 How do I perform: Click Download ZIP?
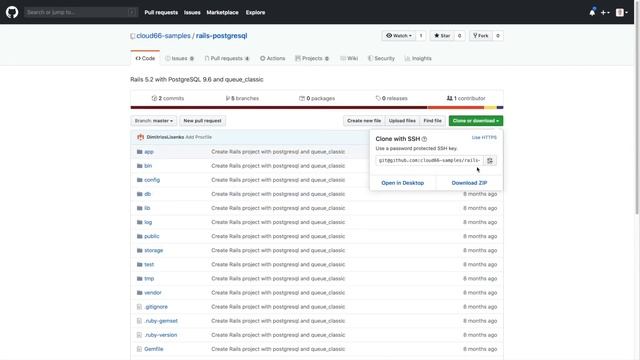pos(469,183)
